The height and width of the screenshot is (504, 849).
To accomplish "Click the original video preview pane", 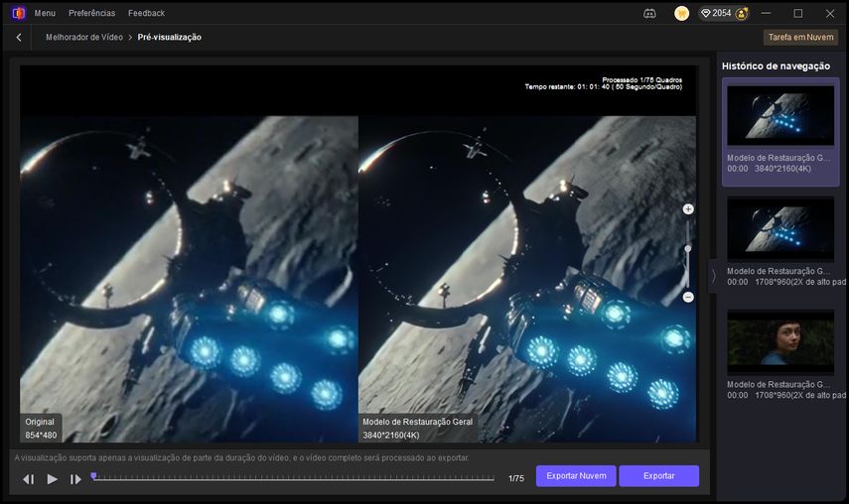I will tap(189, 279).
